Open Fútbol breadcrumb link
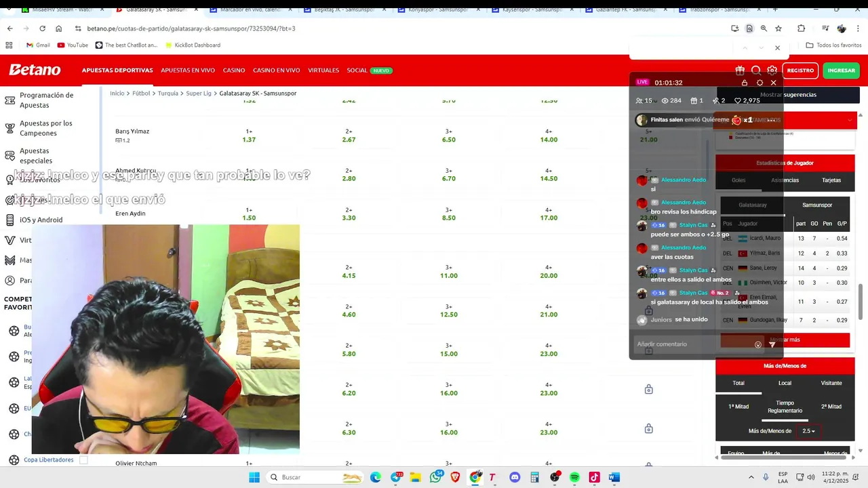The height and width of the screenshot is (488, 868). click(141, 93)
